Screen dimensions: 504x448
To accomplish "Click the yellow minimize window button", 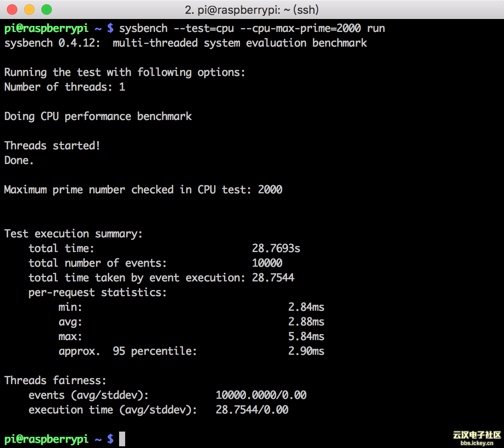I will 29,9.
